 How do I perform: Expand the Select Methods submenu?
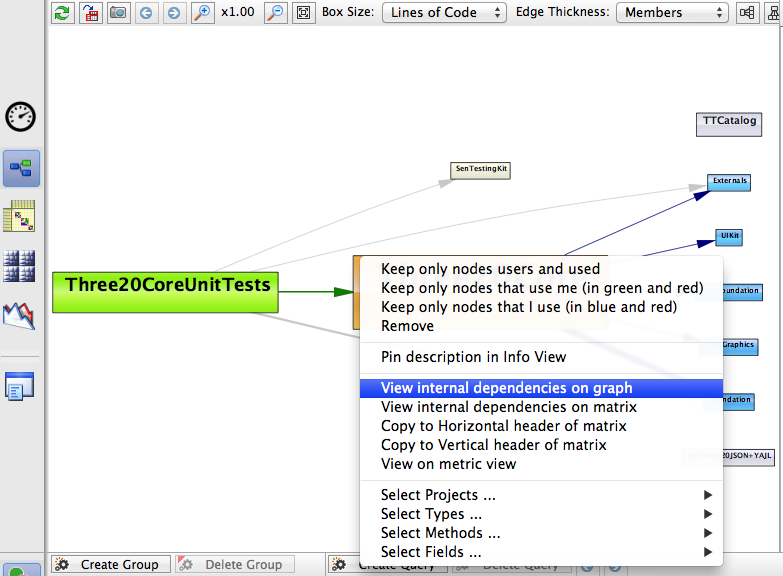541,533
